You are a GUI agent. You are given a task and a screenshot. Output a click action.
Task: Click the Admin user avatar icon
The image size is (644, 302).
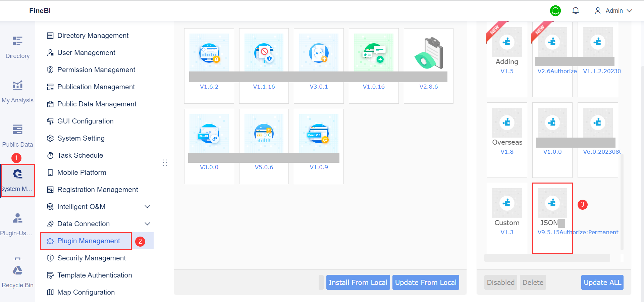pos(597,10)
